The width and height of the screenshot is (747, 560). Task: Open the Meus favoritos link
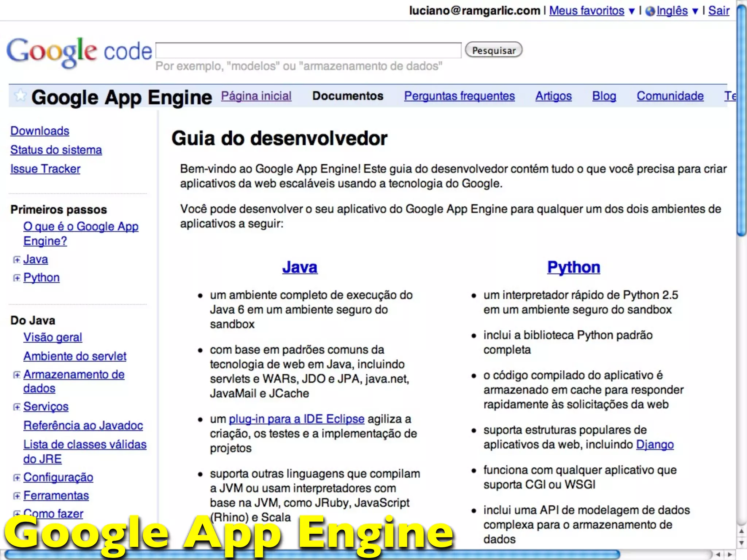pos(587,11)
